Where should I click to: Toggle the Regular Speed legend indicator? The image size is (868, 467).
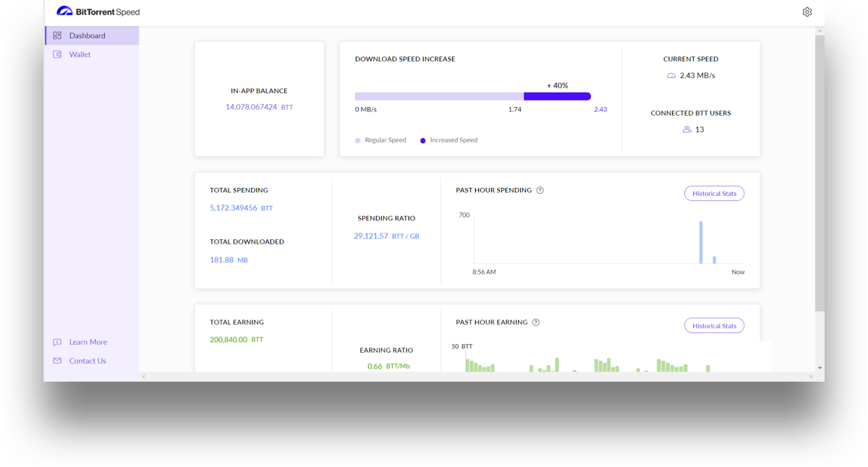pos(358,140)
